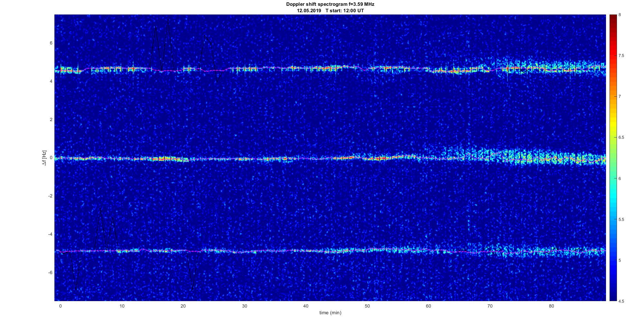This screenshot has height=323, width=644.
Task: Click x-axis tick label '0'
Action: coord(60,306)
